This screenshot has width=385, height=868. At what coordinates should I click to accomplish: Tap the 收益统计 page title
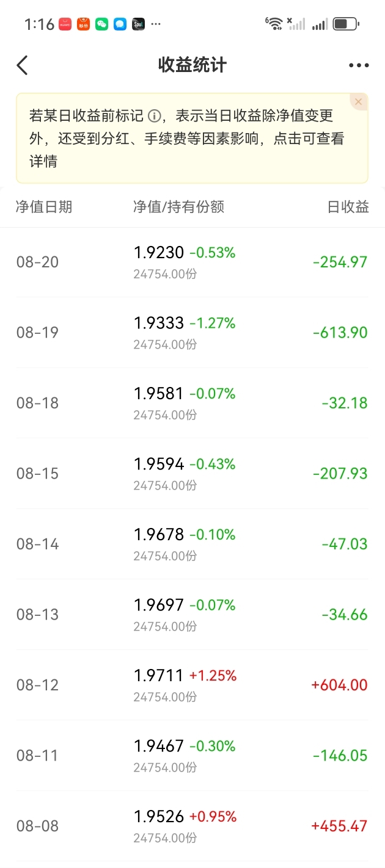193,65
